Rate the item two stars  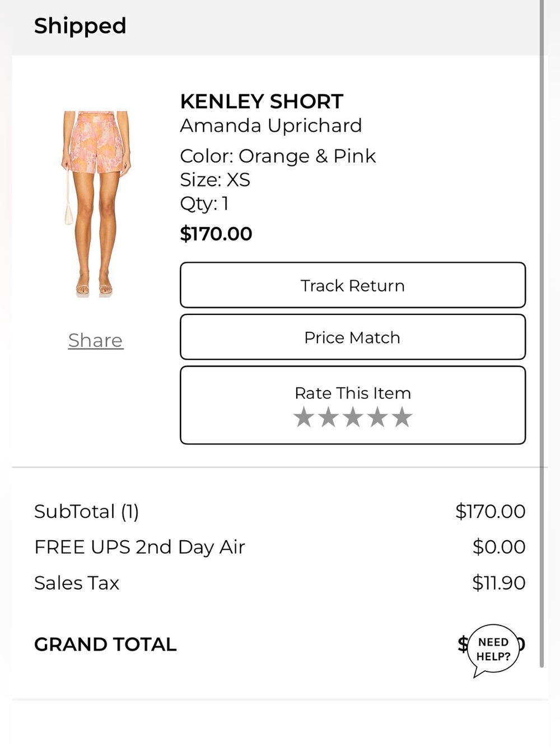point(329,417)
